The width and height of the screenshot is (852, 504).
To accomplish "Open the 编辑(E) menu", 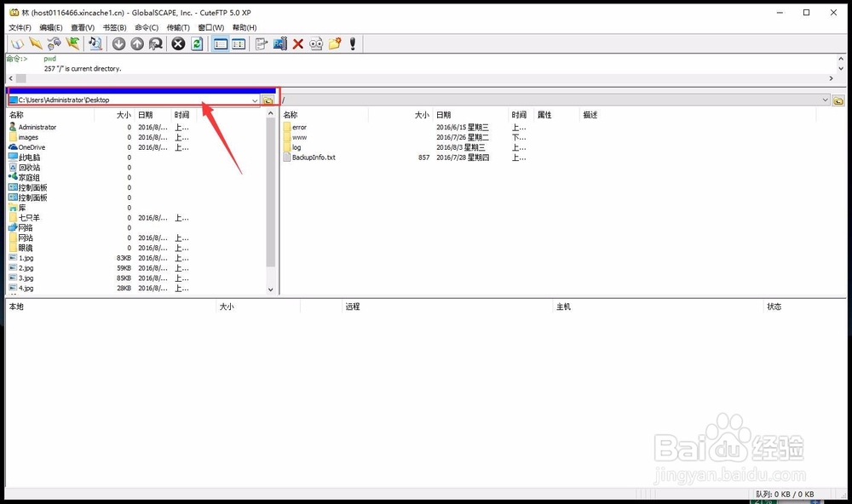I will [x=51, y=28].
